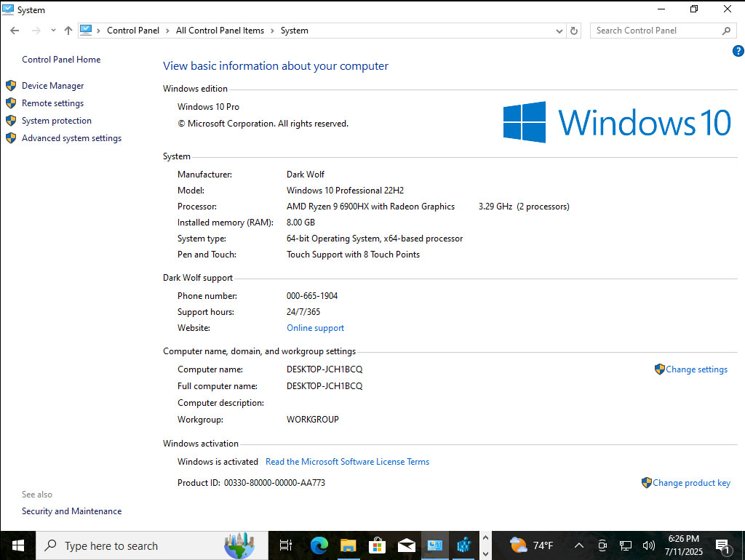The image size is (745, 560).
Task: Click the search magnifier icon
Action: [726, 31]
